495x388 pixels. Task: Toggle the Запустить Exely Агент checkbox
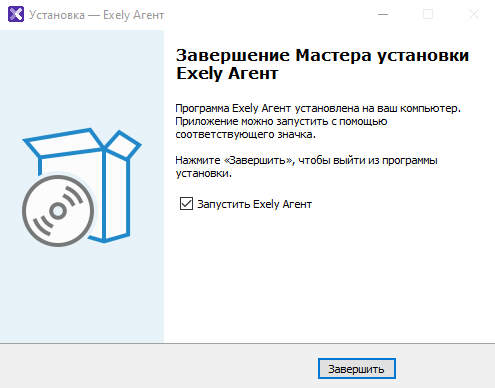[x=186, y=204]
